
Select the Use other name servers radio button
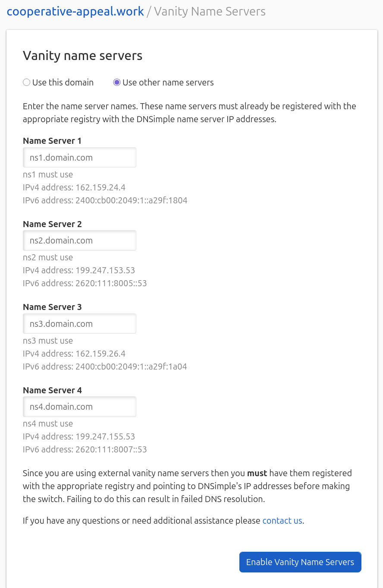click(x=116, y=82)
